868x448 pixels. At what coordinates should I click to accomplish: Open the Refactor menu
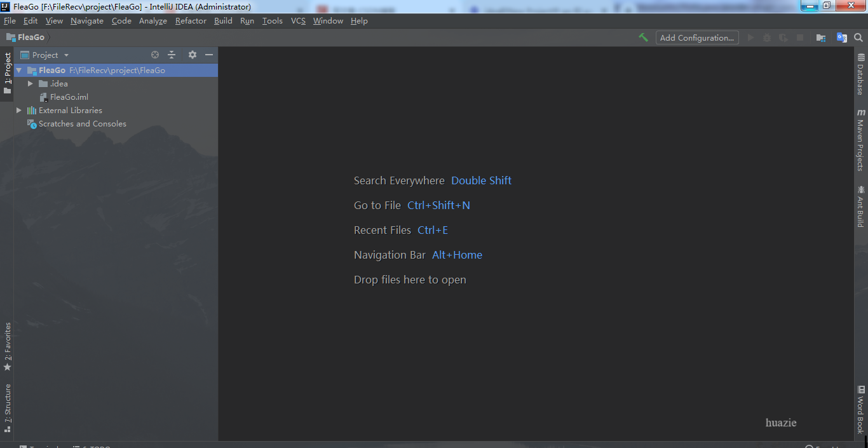point(191,21)
